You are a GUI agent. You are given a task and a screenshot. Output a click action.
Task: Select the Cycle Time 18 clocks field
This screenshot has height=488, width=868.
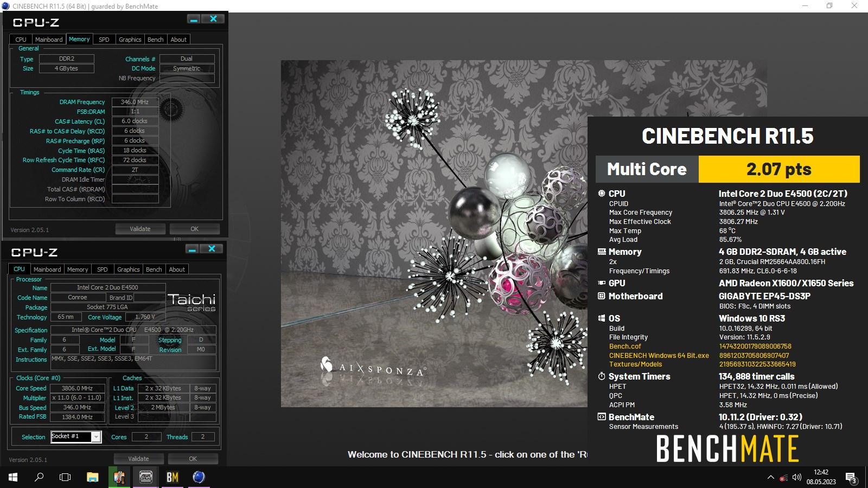(x=135, y=151)
